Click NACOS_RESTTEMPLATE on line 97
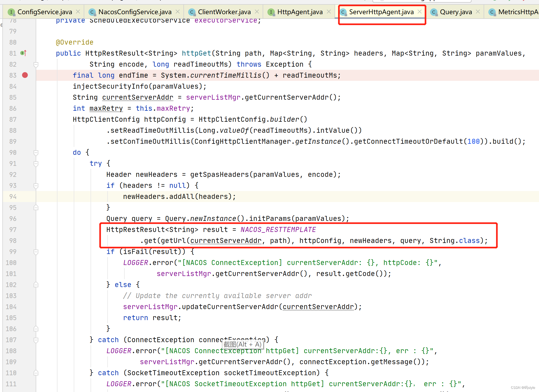Image resolution: width=539 pixels, height=392 pixels. coord(278,230)
